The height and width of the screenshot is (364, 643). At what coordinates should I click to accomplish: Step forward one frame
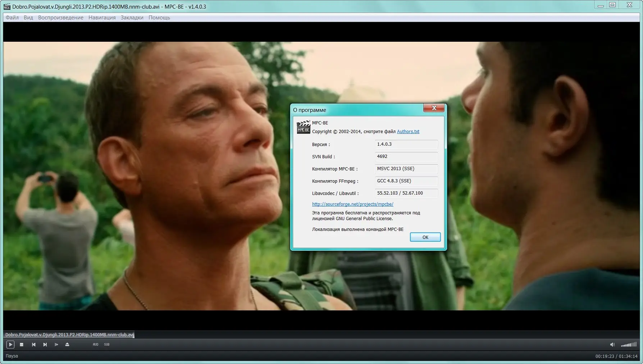pos(56,345)
